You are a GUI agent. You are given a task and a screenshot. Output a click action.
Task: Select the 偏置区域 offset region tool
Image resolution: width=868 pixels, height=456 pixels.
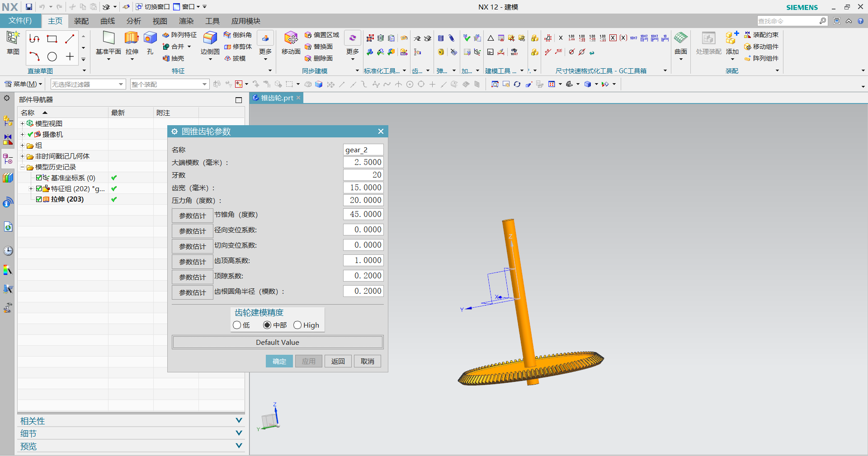click(322, 35)
